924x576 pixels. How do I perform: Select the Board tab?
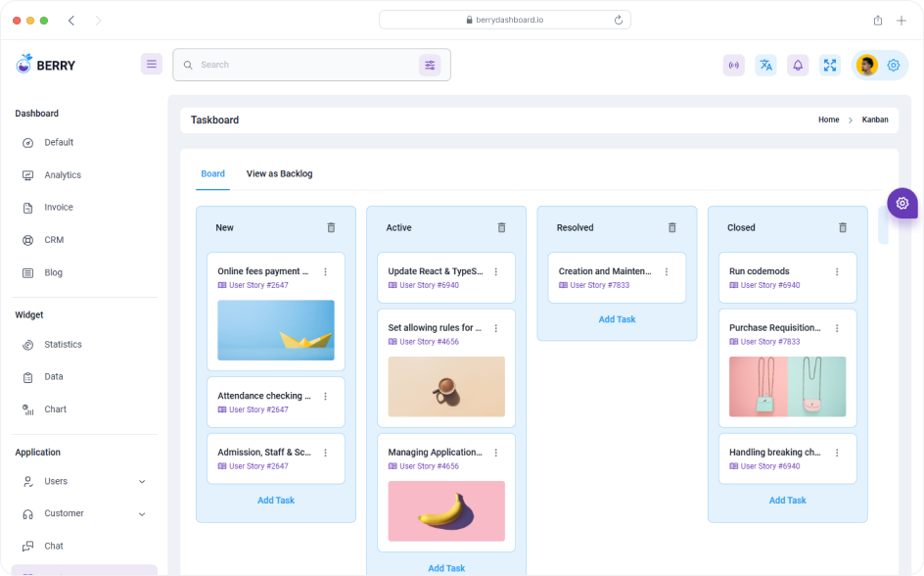pos(212,173)
